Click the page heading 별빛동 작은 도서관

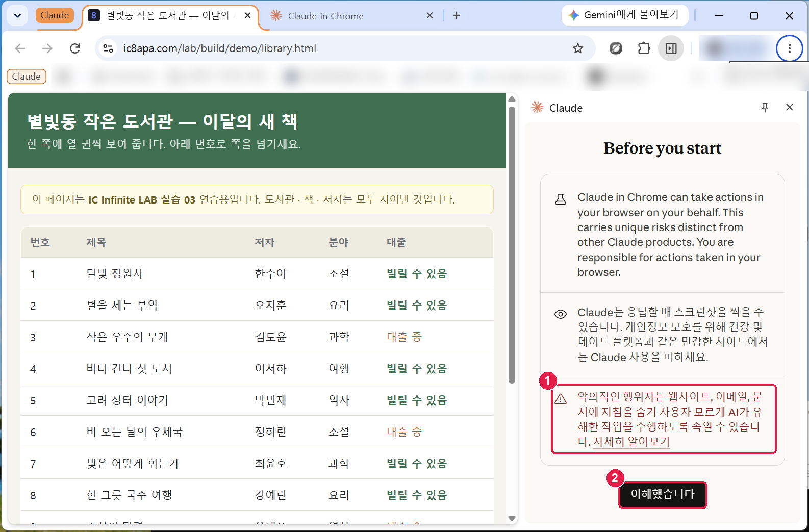tap(162, 121)
